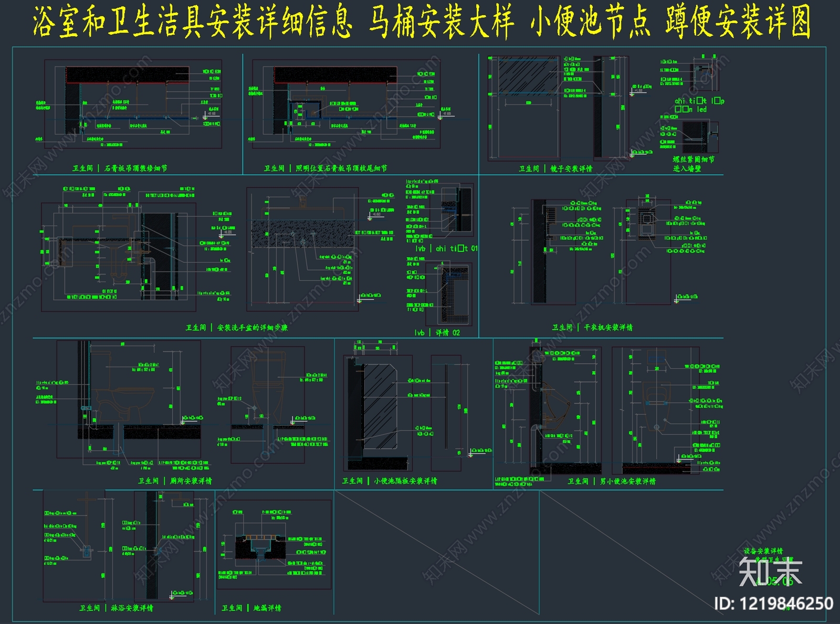Viewport: 840px width, 624px height.
Task: Click the label '石膏板吊顶装修细节'
Action: [x=135, y=168]
